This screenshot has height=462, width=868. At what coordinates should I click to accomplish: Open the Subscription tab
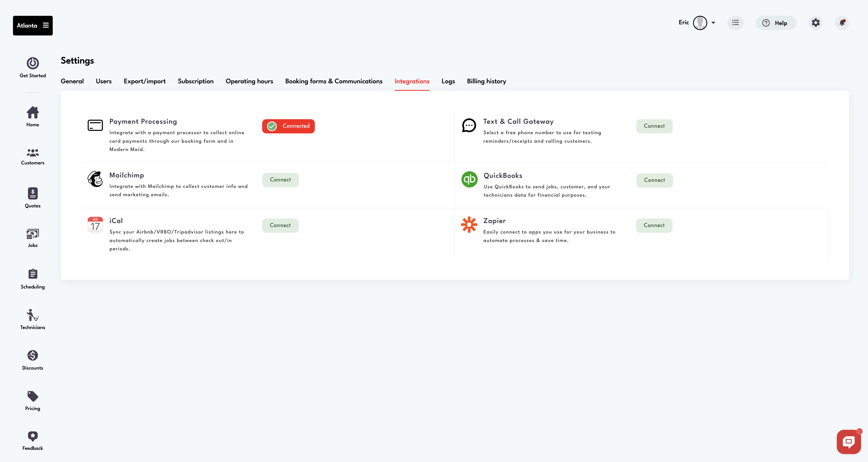(196, 81)
